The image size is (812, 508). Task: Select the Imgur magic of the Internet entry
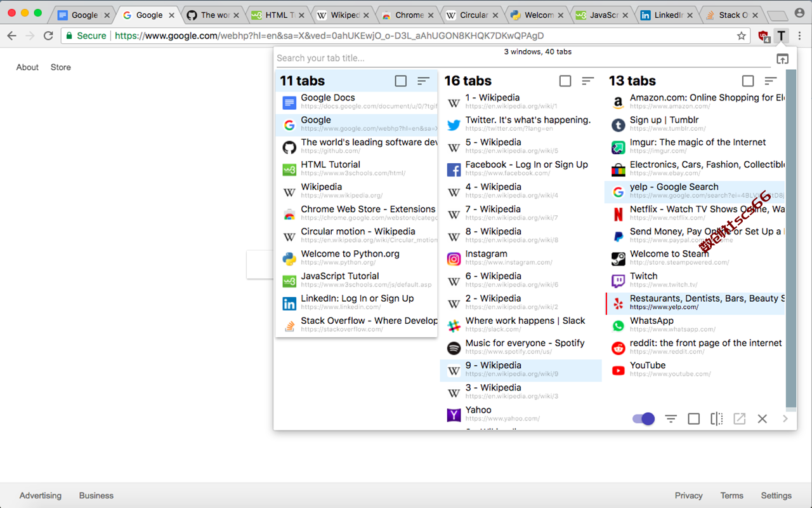point(695,147)
